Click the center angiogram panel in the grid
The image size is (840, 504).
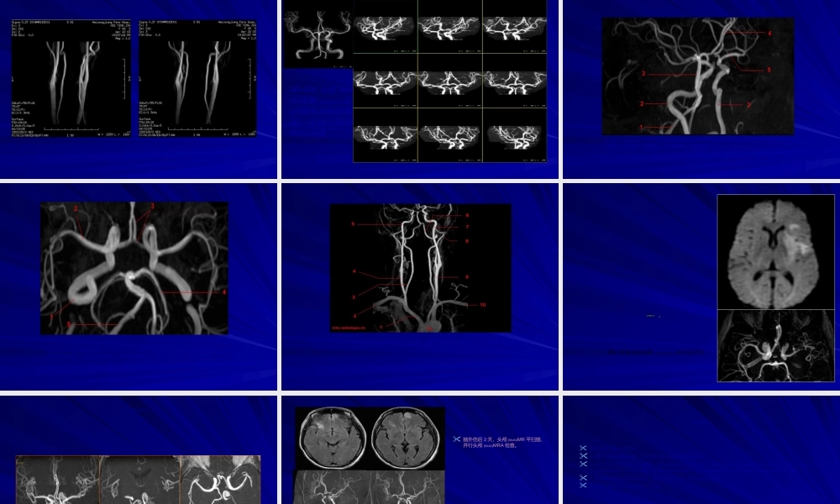pos(449,81)
